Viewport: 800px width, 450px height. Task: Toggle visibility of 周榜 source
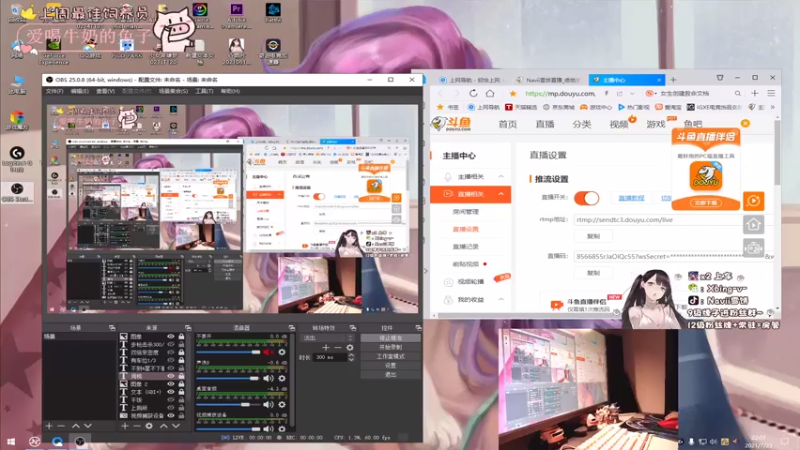pos(170,376)
